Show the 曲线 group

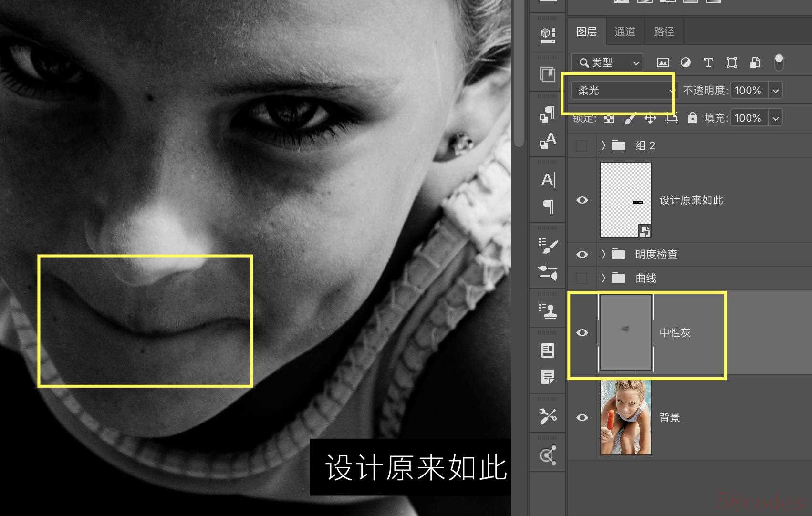click(582, 278)
